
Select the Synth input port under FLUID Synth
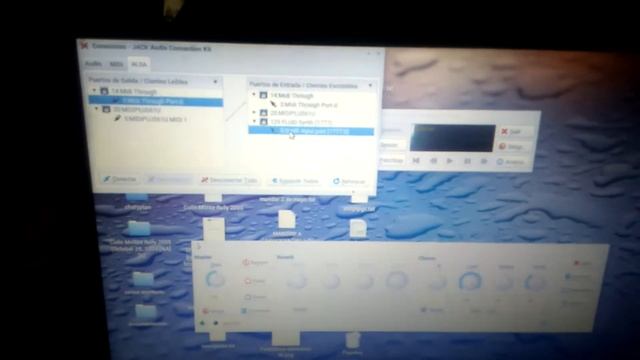[311, 131]
